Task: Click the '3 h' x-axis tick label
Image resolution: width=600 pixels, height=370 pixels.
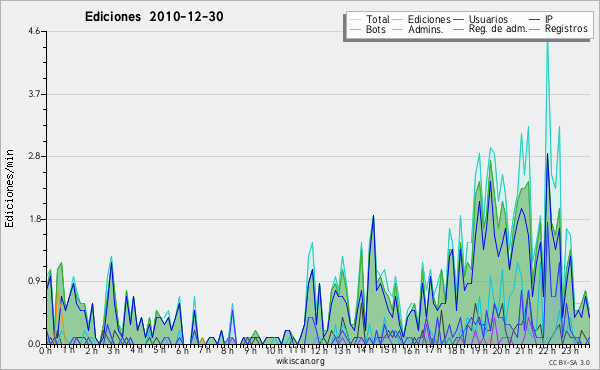Action: (x=114, y=351)
